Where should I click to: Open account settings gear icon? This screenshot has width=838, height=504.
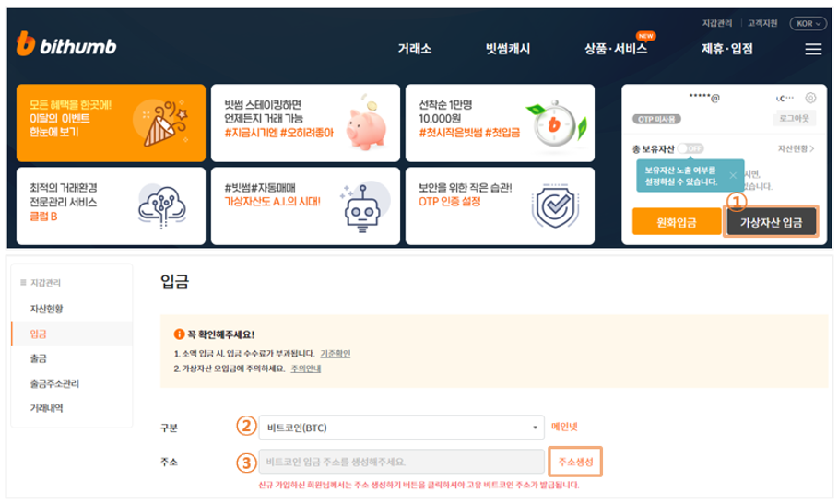pos(810,98)
